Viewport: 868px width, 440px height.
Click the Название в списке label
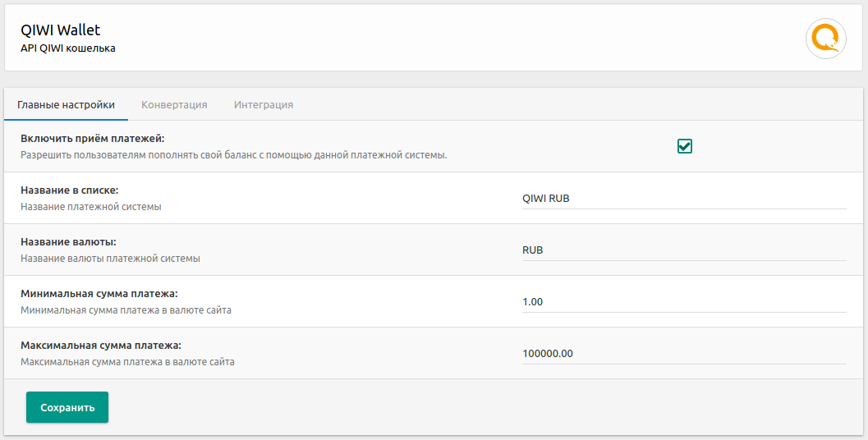tap(70, 190)
